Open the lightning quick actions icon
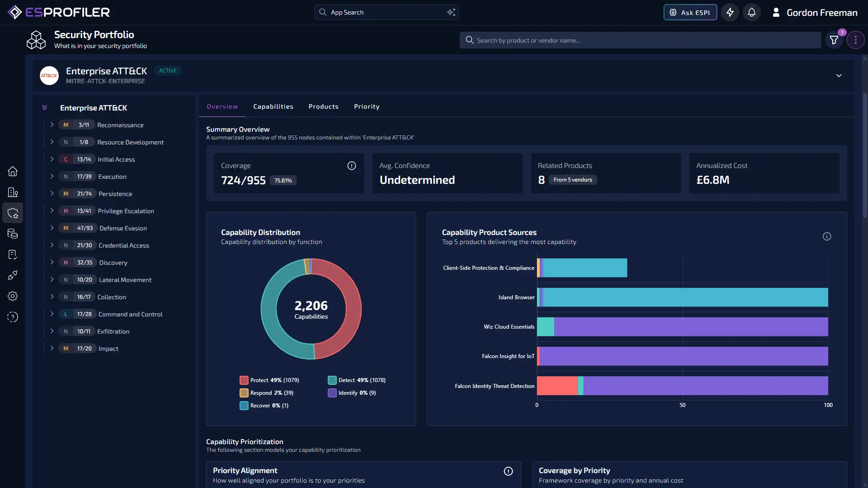This screenshot has width=868, height=488. [730, 12]
